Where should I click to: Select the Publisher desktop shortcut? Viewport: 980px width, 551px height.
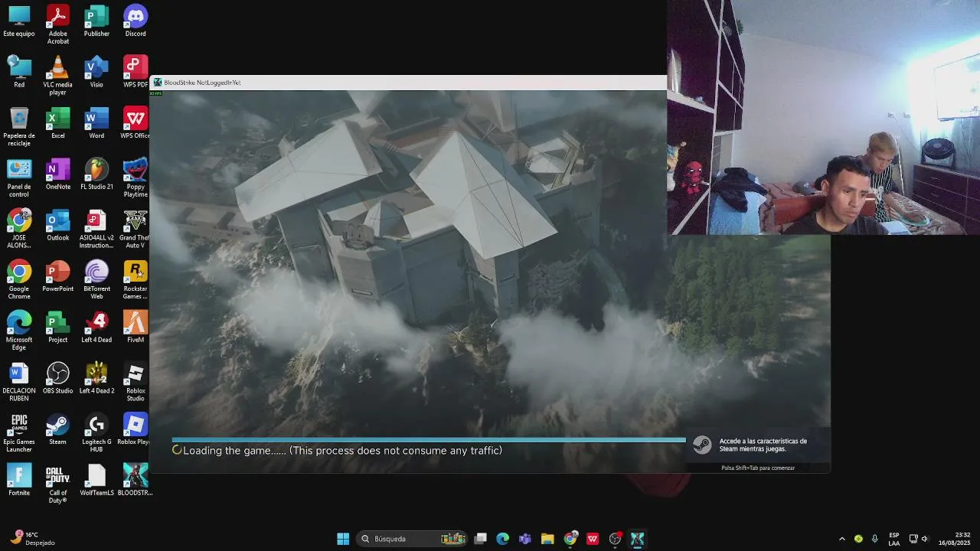tap(96, 21)
